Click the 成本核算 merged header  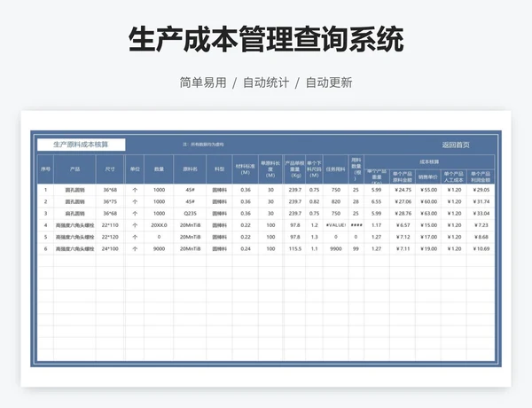click(x=429, y=162)
